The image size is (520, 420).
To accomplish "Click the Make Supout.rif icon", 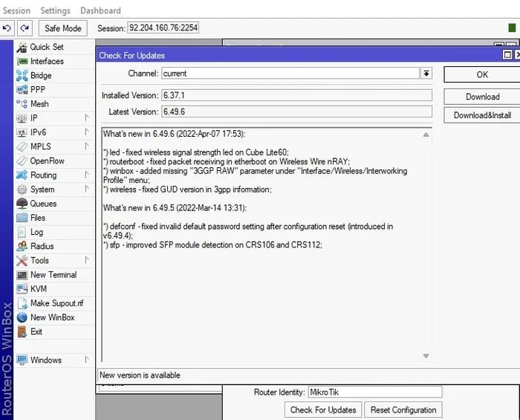I will (22, 303).
